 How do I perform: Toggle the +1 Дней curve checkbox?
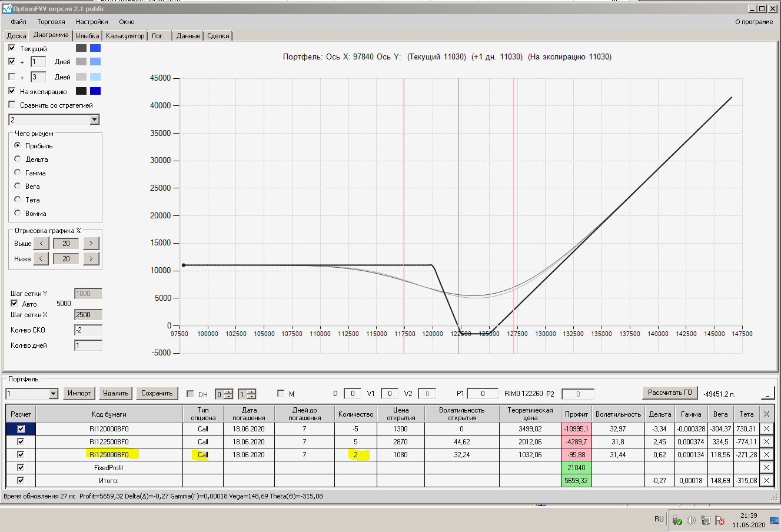pos(12,61)
